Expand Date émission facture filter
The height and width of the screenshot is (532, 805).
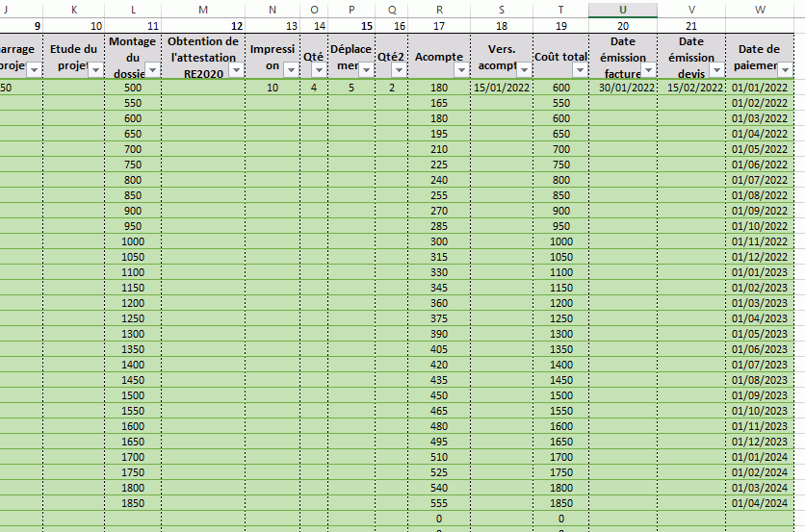tap(649, 70)
